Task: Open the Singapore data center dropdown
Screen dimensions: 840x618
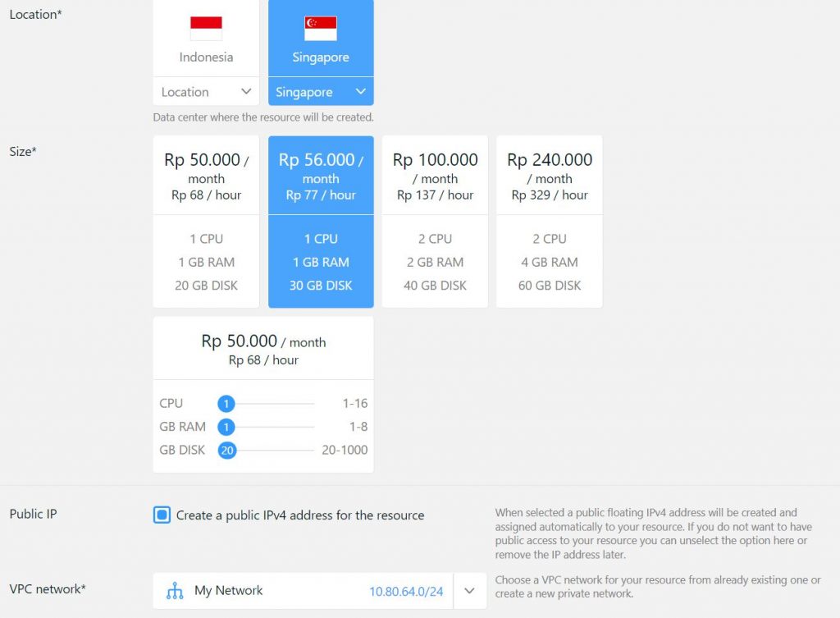Action: tap(320, 92)
